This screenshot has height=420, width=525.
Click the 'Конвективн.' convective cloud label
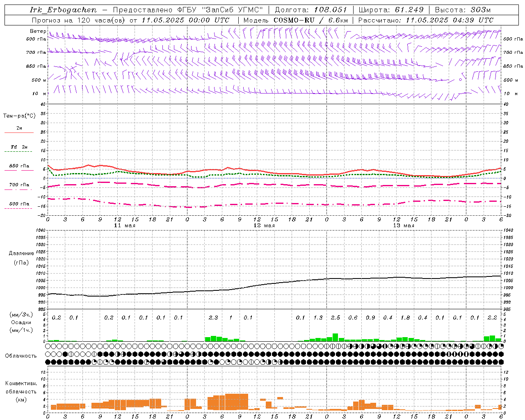tap(21, 383)
